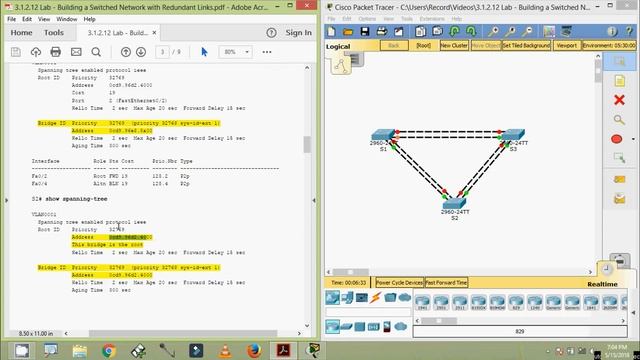640x360 pixels.
Task: Add simple PDU envelope tool
Action: pyautogui.click(x=619, y=179)
